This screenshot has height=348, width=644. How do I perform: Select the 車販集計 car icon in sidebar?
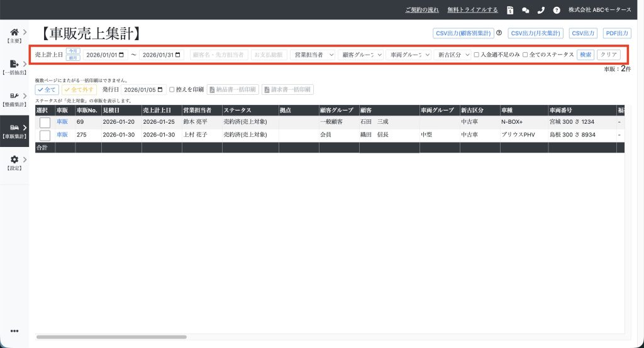point(14,128)
